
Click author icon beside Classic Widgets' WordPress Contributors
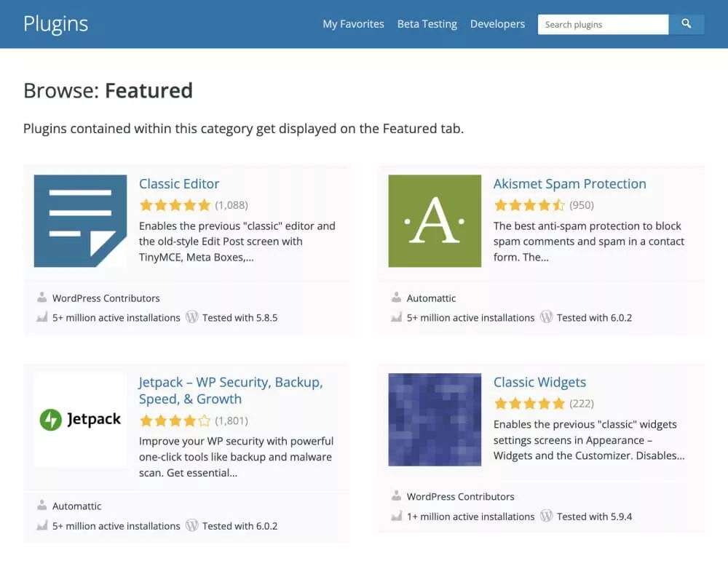coord(396,496)
